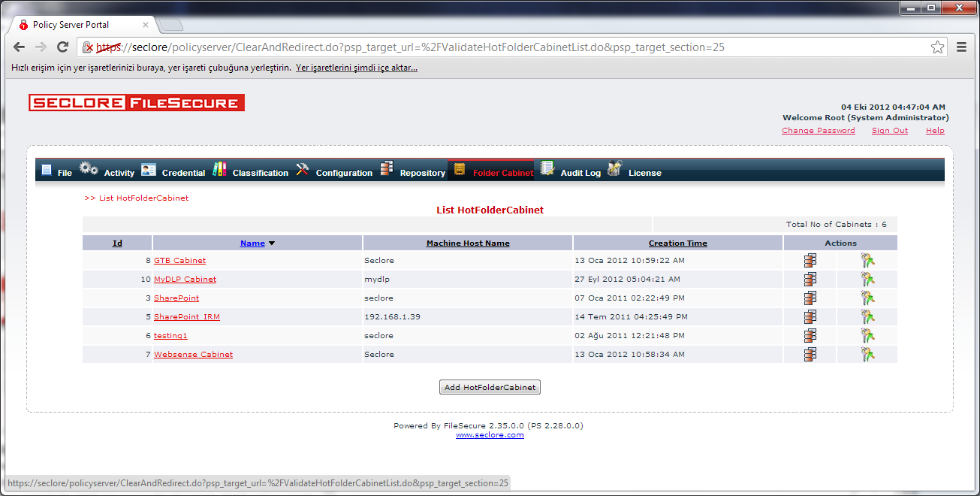Screen dimensions: 980x496
Task: Open the stacked cabinet icon for testing1
Action: [x=810, y=336]
